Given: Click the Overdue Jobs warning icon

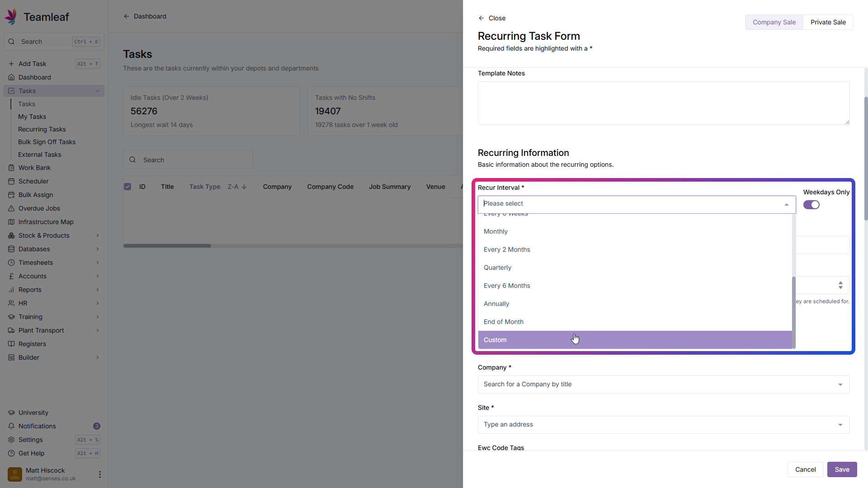Looking at the screenshot, I should pyautogui.click(x=11, y=208).
